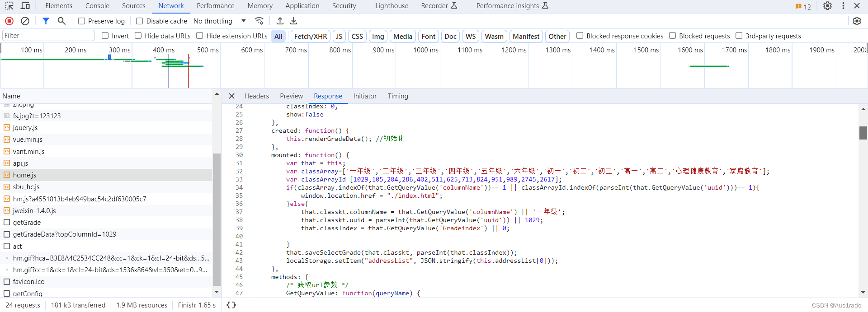This screenshot has width=868, height=312.
Task: Filter requests by Fetch/XHR
Action: pyautogui.click(x=311, y=36)
